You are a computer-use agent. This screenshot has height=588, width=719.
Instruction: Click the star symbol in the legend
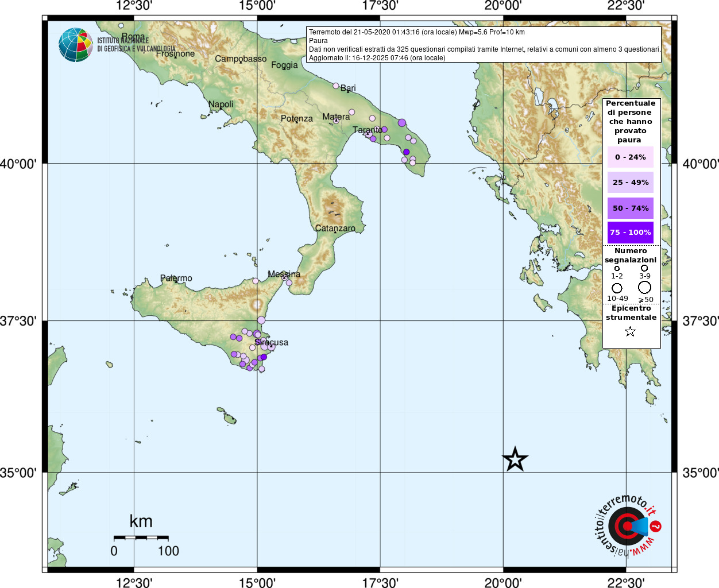tap(630, 331)
